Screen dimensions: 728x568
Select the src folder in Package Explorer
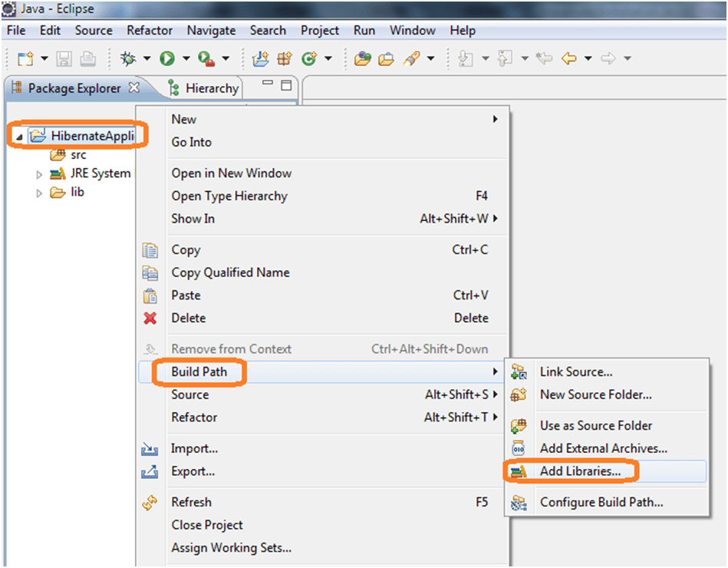coord(80,154)
